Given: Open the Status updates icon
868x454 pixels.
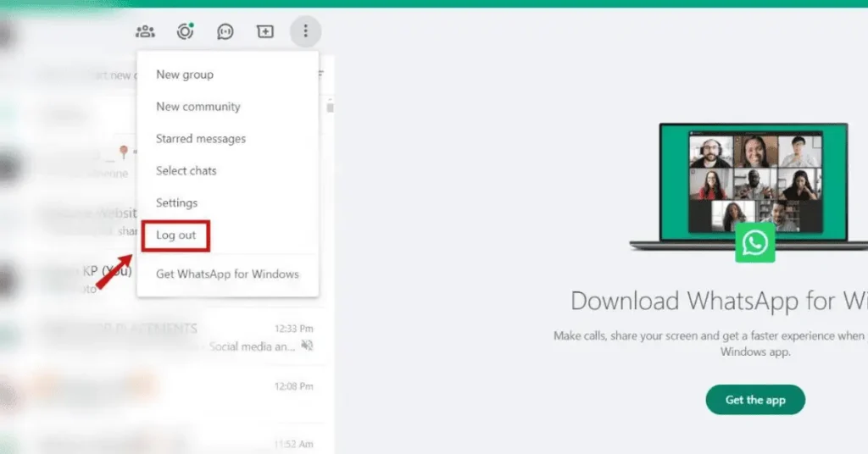Looking at the screenshot, I should coord(185,31).
